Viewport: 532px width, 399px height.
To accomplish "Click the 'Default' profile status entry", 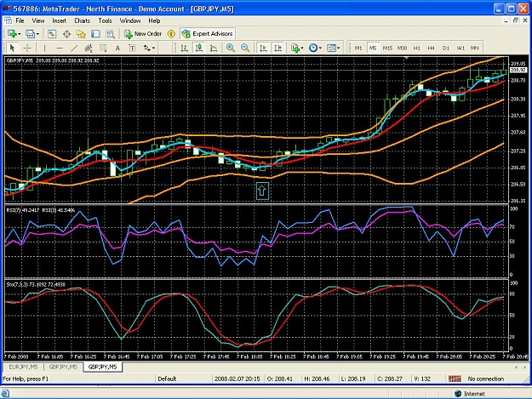I will click(x=167, y=379).
